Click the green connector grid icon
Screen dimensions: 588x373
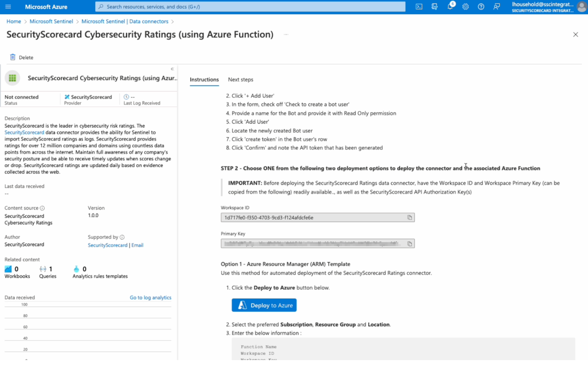[x=12, y=78]
